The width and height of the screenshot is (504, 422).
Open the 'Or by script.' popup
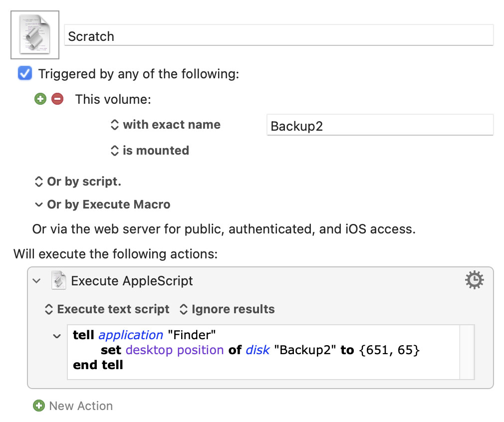[77, 182]
